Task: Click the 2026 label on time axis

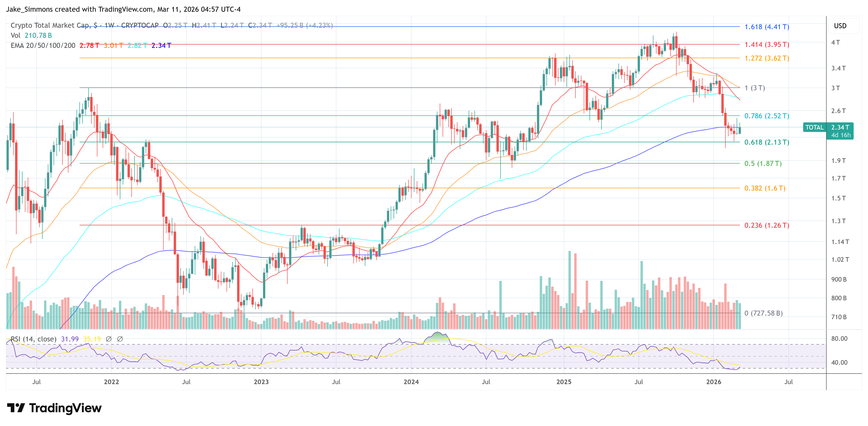Action: [714, 382]
